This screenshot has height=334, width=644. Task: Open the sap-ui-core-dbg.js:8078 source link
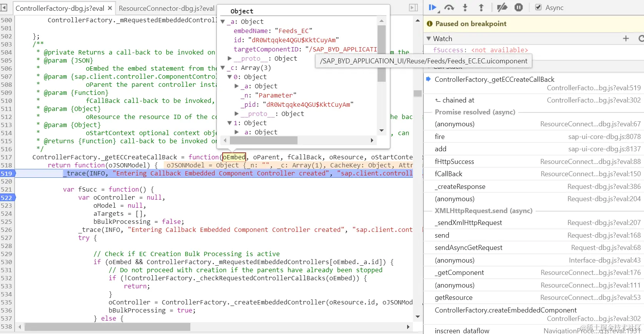pyautogui.click(x=604, y=137)
